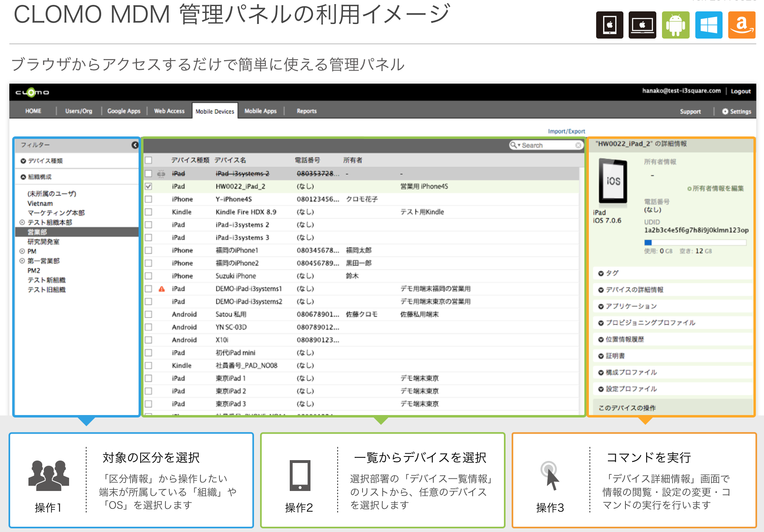
Task: Select the Android platform icon
Action: click(x=675, y=24)
